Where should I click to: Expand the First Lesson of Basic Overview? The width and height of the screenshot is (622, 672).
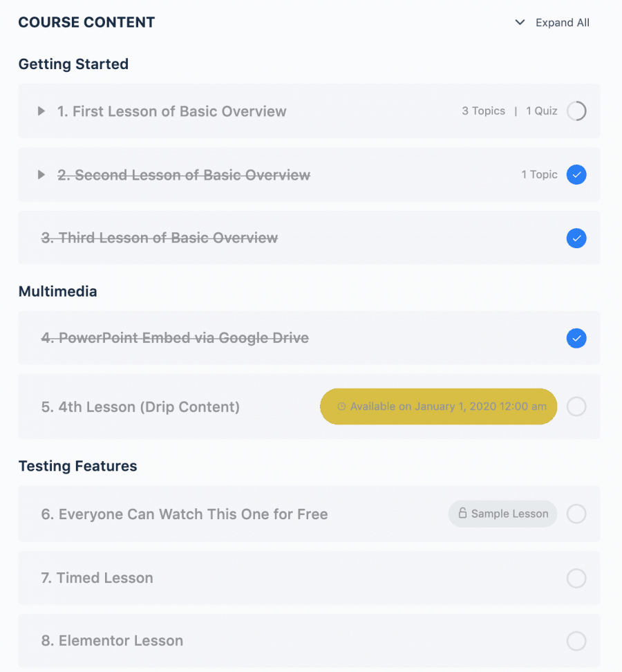(41, 111)
